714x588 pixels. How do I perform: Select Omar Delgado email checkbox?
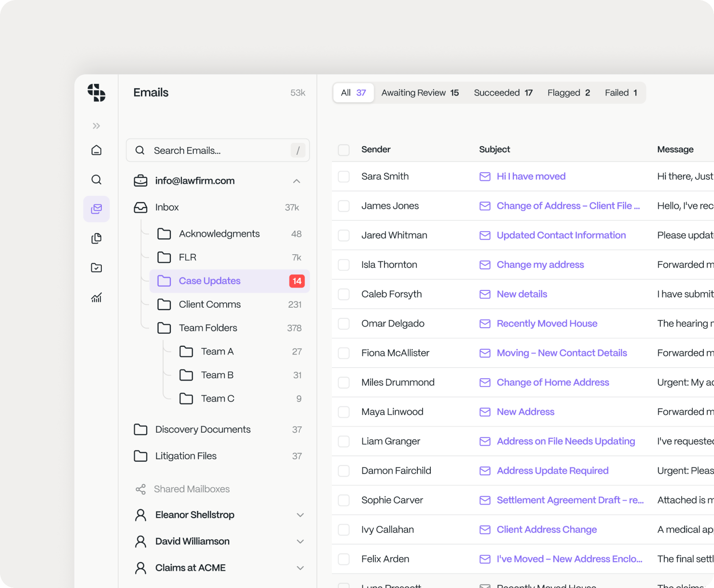point(343,324)
